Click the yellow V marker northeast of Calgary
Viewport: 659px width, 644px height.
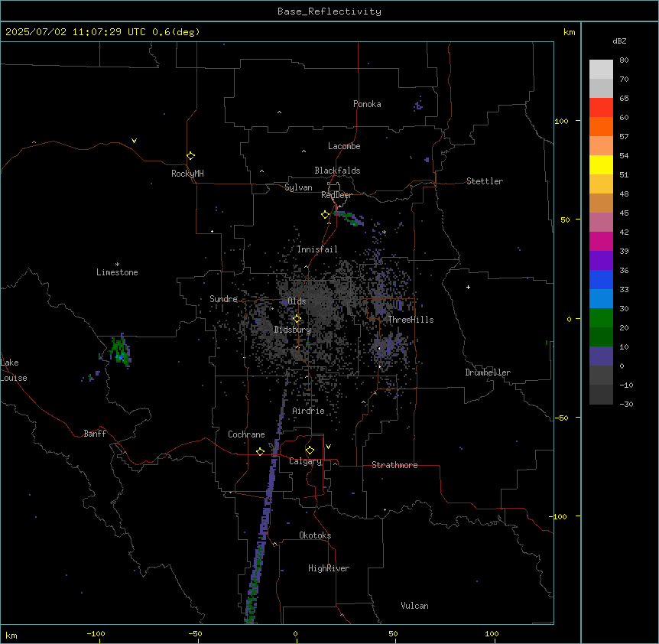point(328,447)
